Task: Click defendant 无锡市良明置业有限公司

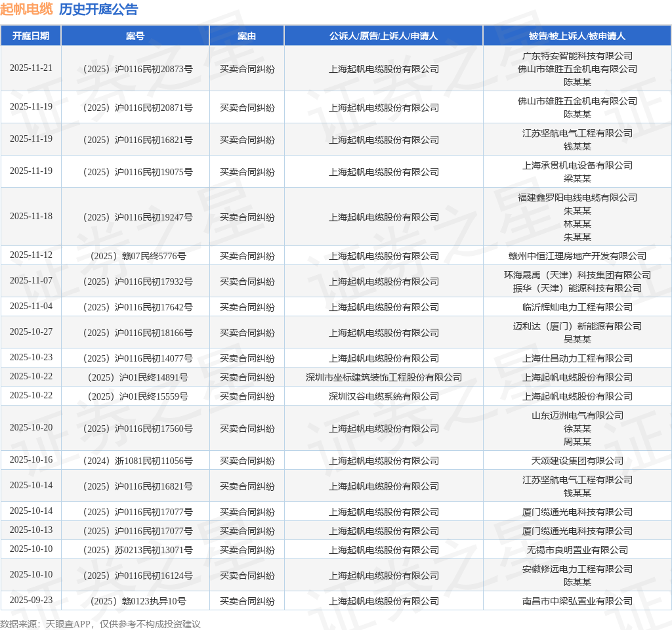Action: click(577, 550)
